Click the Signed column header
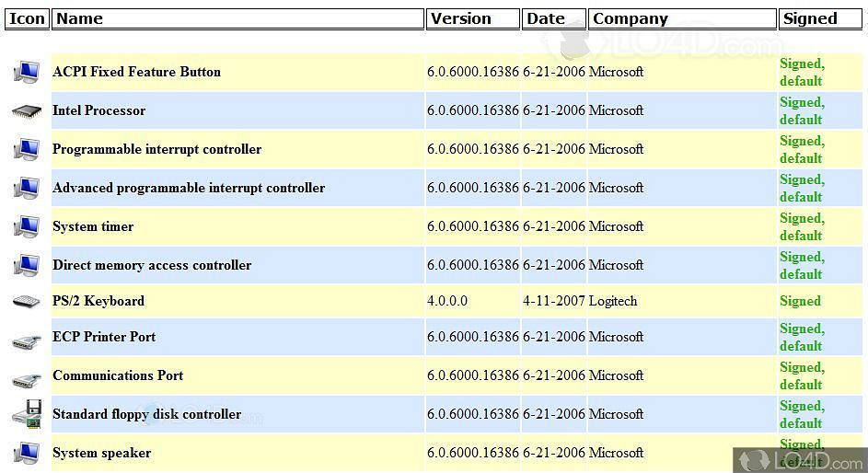 820,18
